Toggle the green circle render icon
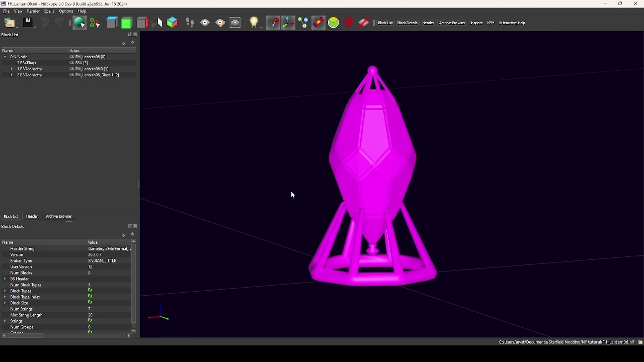The width and height of the screenshot is (644, 362). 334,23
